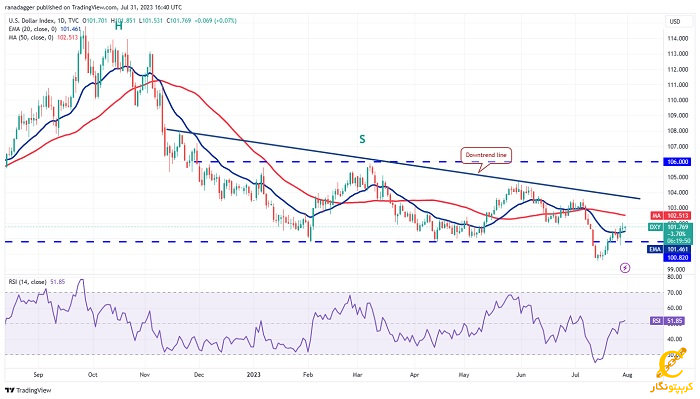Click the Jun label on time axis
This screenshot has width=700, height=399.
(x=521, y=375)
